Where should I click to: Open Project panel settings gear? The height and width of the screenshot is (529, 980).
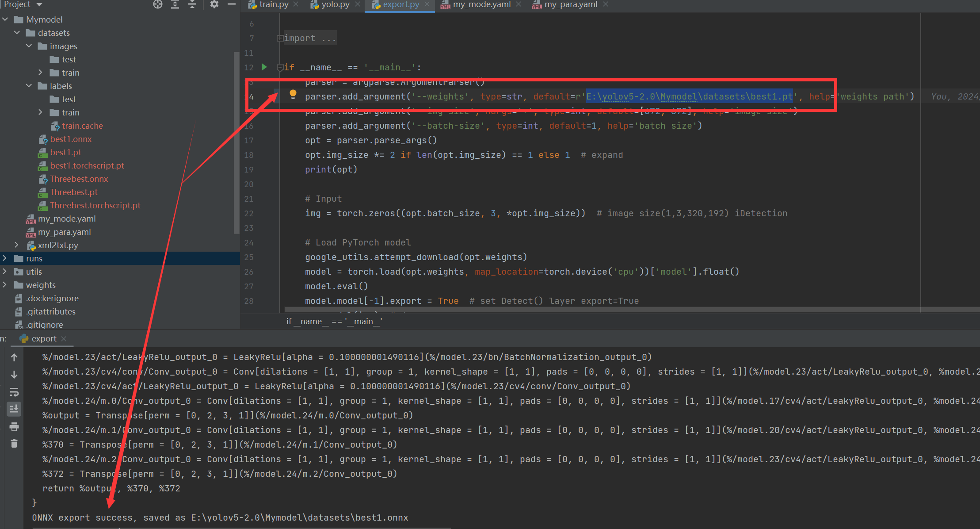coord(214,4)
